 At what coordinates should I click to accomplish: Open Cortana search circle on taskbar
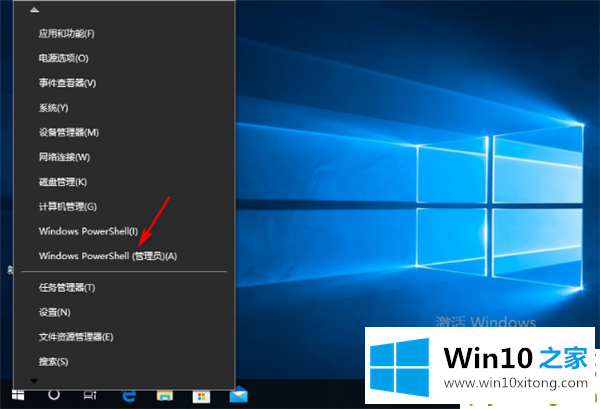point(54,394)
